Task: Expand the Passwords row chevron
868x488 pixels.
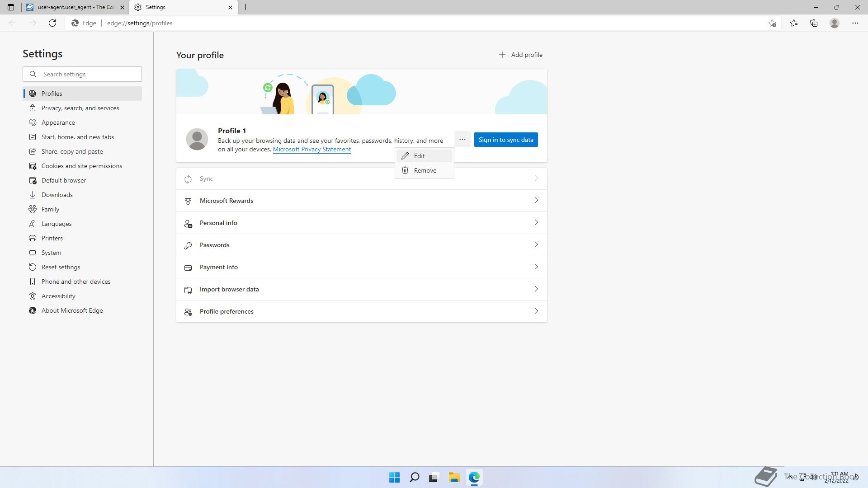Action: click(x=536, y=244)
